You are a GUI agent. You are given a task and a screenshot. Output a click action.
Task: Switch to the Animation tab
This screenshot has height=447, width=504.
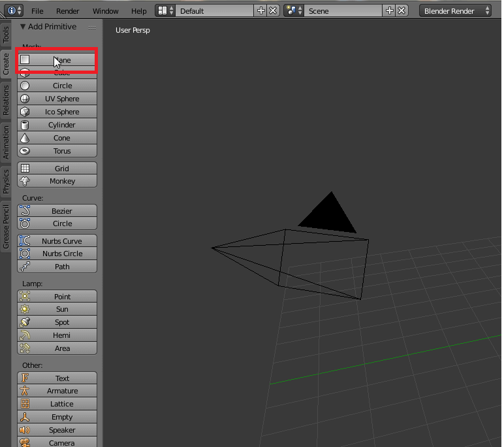(6, 142)
